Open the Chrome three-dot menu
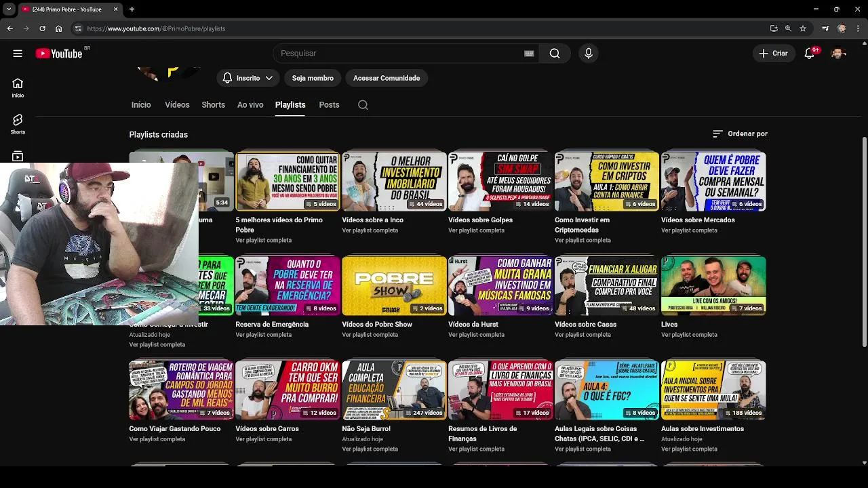Screen dimensions: 868x488 pos(859,28)
